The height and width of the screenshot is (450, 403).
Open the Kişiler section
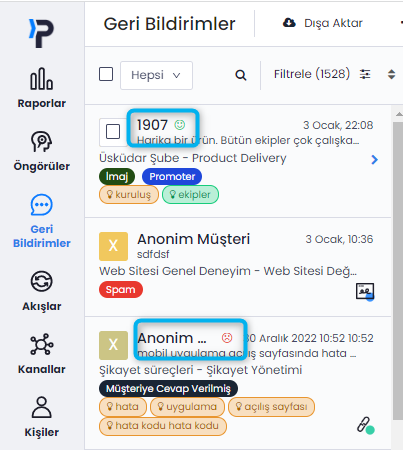click(x=42, y=417)
